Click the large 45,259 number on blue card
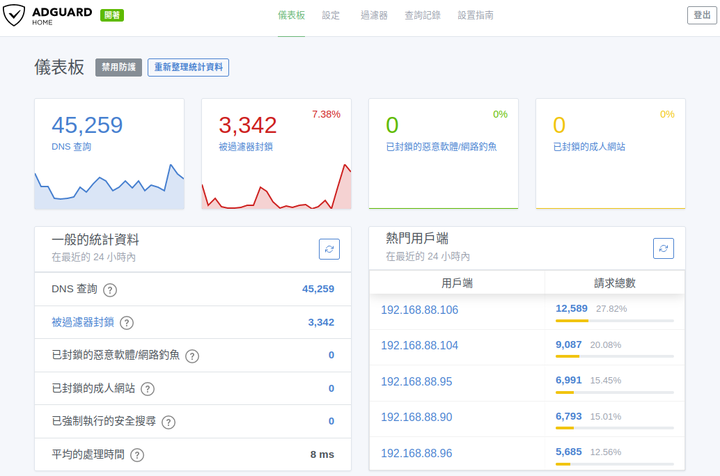 coord(87,125)
